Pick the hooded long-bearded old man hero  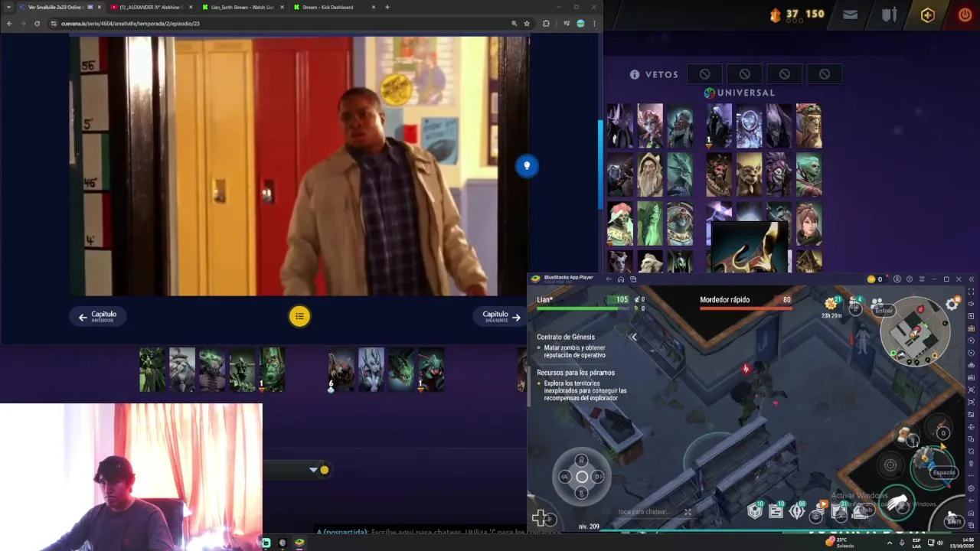coord(650,174)
